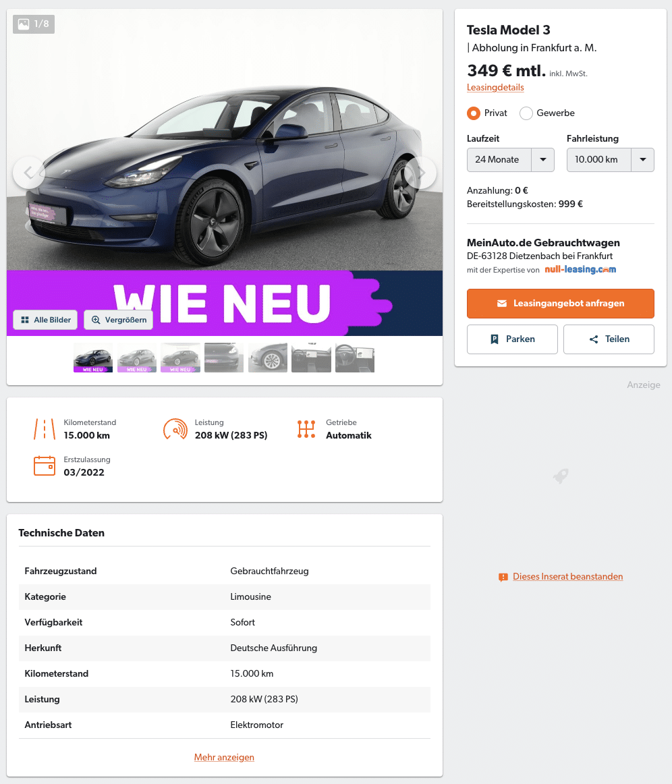Screen dimensions: 672x784
Task: Open the Laufzeit 24 Monate dropdown
Action: tap(511, 160)
